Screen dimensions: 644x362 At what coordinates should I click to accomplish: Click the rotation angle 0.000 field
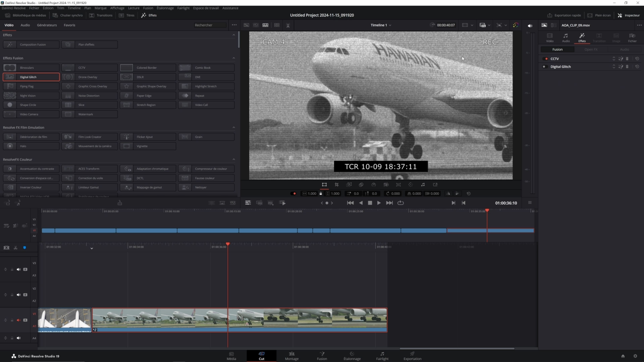[x=393, y=194]
